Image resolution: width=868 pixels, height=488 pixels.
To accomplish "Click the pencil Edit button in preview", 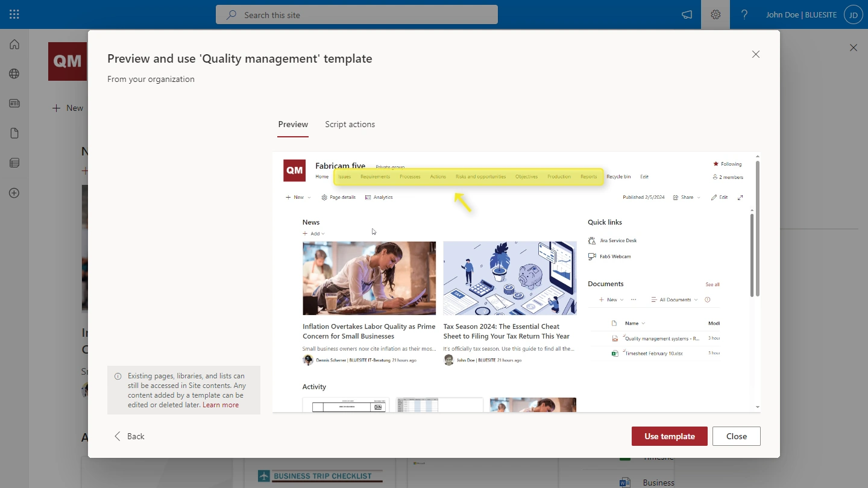I will click(720, 197).
